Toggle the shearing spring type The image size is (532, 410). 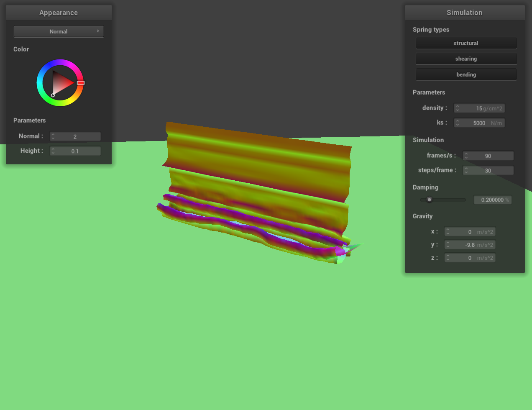(466, 59)
